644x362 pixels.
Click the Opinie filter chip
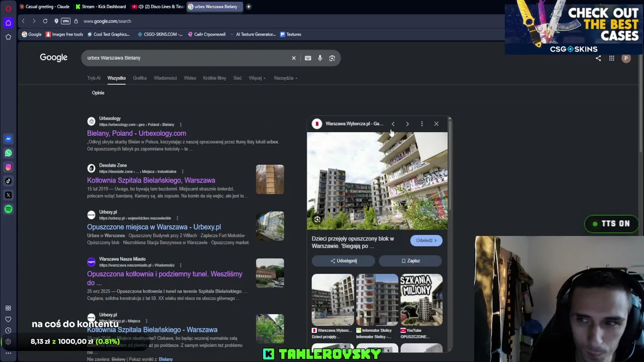98,93
